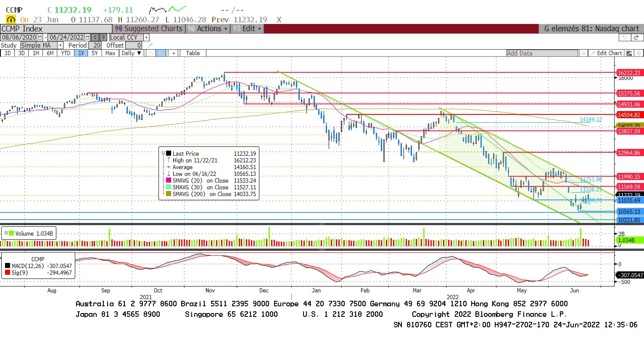
Task: Click the 14931.06 level label
Action: click(x=629, y=104)
